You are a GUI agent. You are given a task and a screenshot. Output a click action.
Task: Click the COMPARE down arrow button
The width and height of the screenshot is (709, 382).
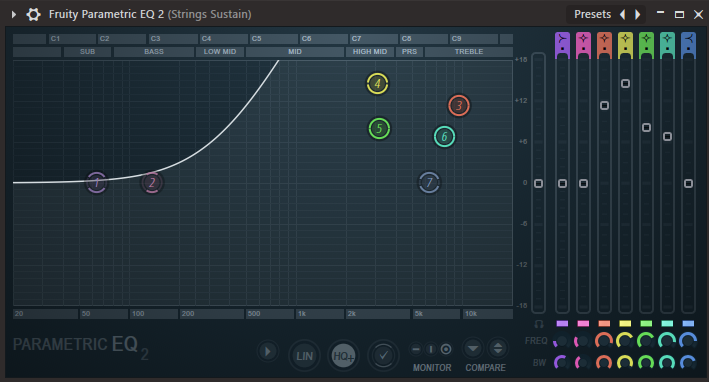point(473,349)
